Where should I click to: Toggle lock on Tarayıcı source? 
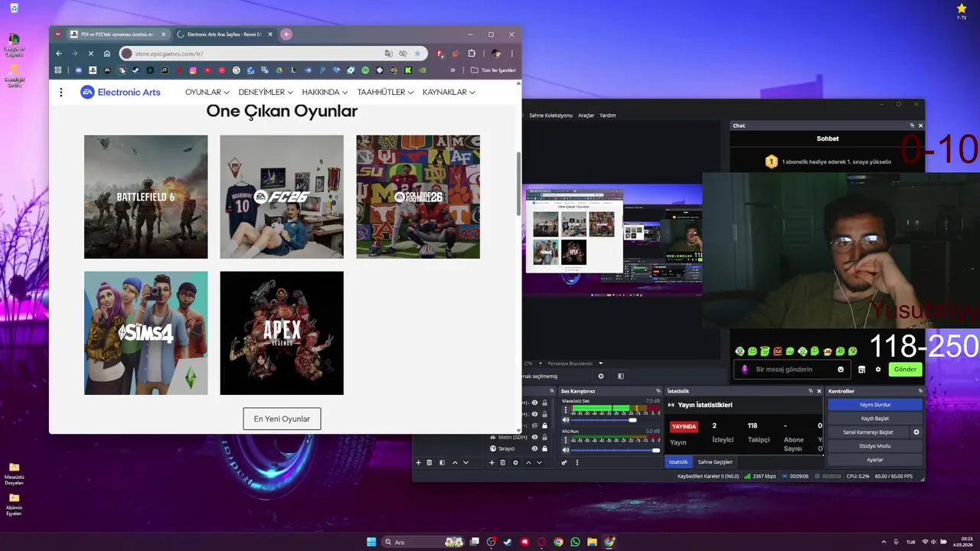pos(544,448)
